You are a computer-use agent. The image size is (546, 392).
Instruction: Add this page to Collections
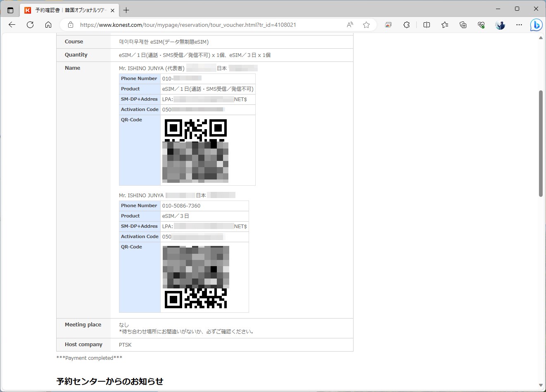[463, 25]
